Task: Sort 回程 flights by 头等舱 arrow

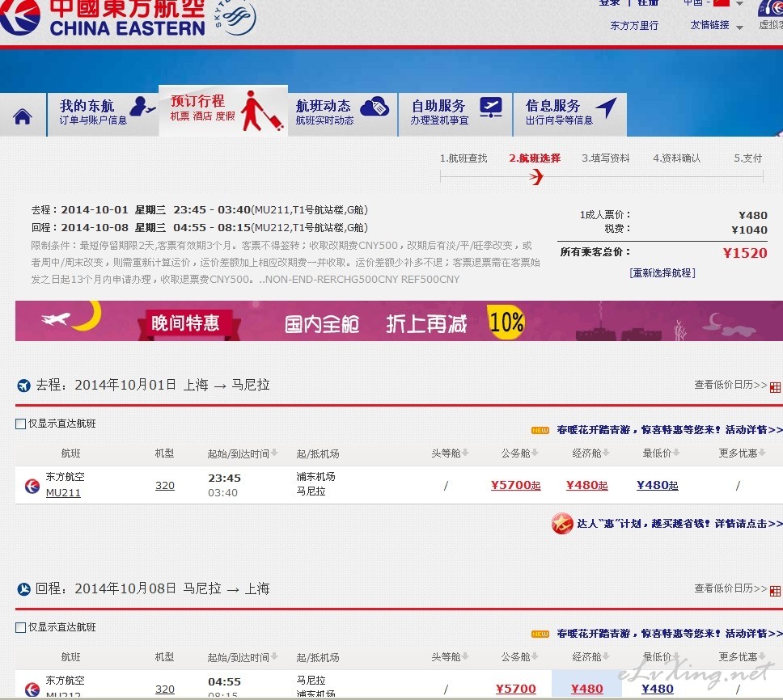Action: 465,656
